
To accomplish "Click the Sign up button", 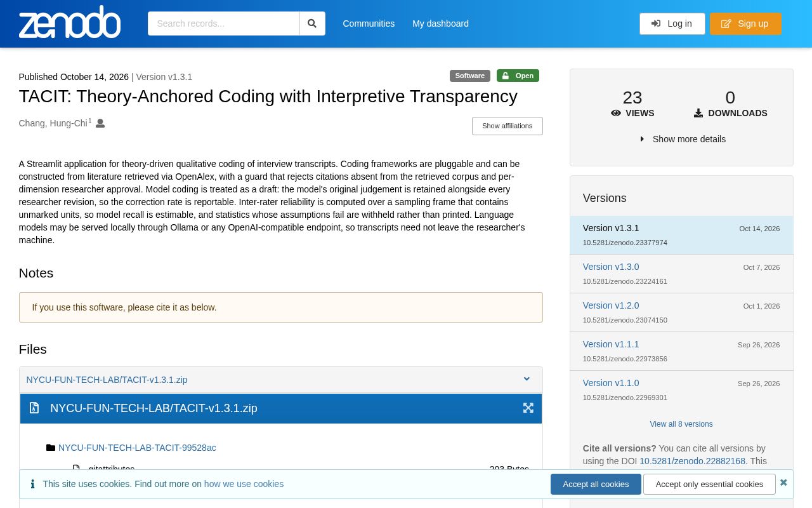I will click(745, 23).
